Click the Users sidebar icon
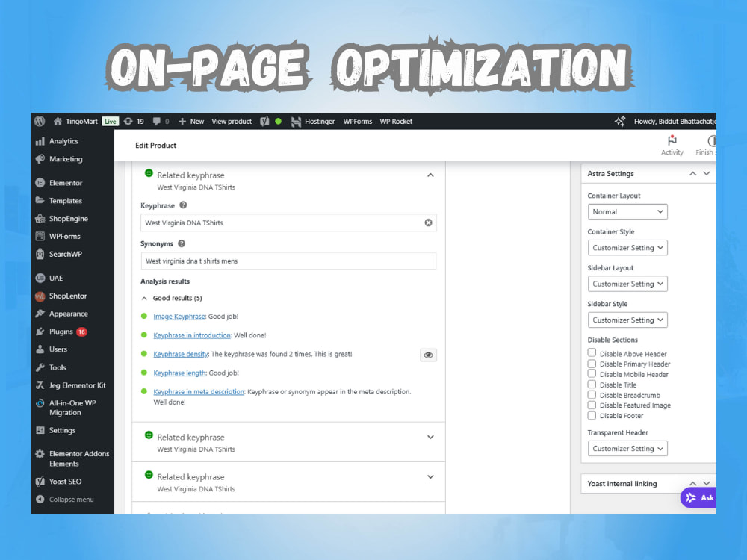Viewport: 747px width, 560px height. (x=40, y=349)
